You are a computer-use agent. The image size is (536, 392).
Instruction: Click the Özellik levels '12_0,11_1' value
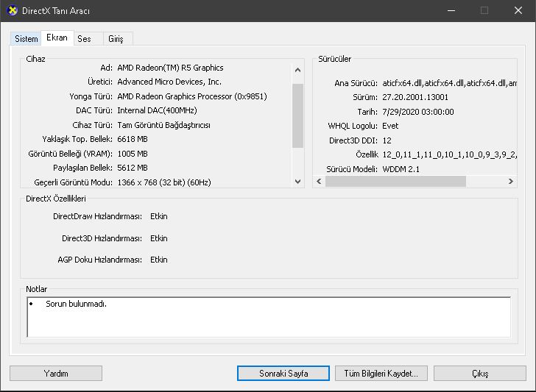click(x=449, y=154)
